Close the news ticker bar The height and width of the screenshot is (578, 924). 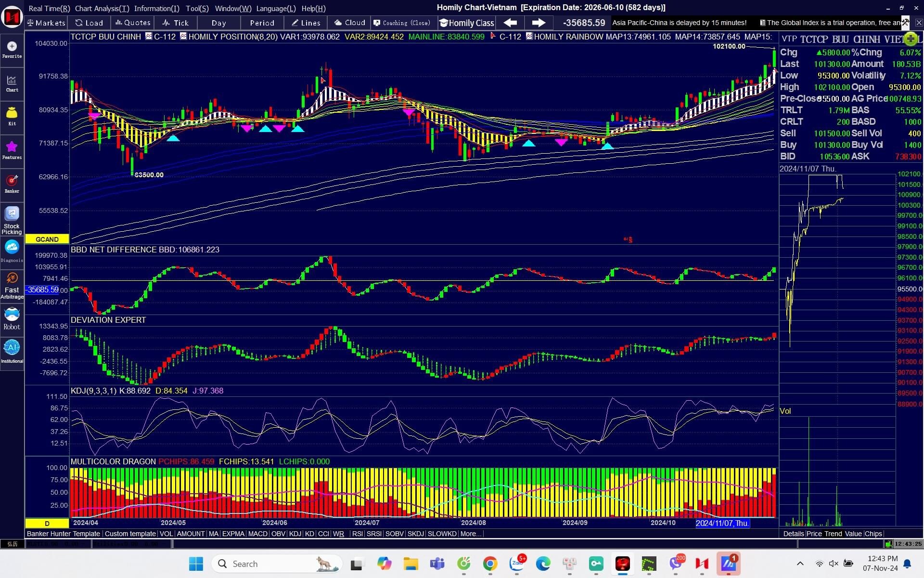(x=919, y=23)
